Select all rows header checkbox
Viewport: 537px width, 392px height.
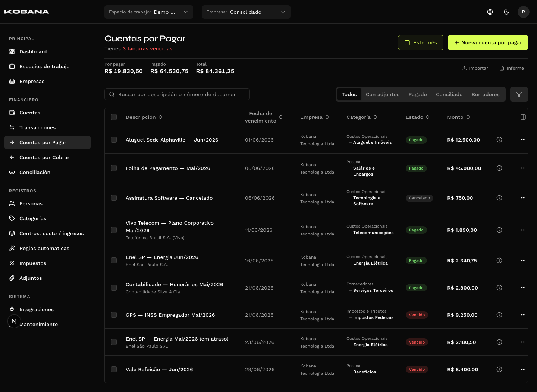114,117
